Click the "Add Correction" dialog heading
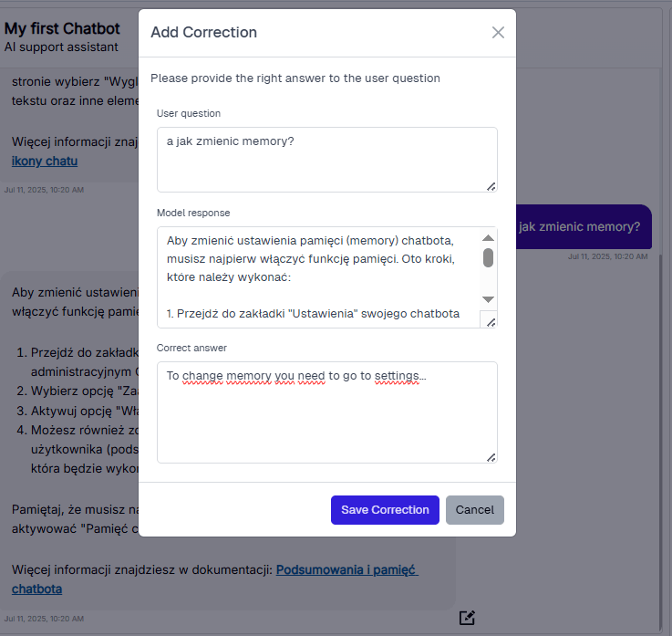The width and height of the screenshot is (672, 636). click(x=203, y=33)
